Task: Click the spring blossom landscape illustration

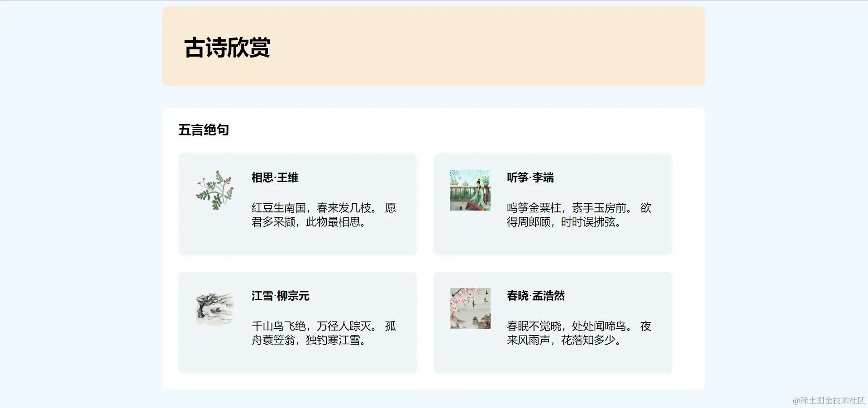Action: (469, 308)
